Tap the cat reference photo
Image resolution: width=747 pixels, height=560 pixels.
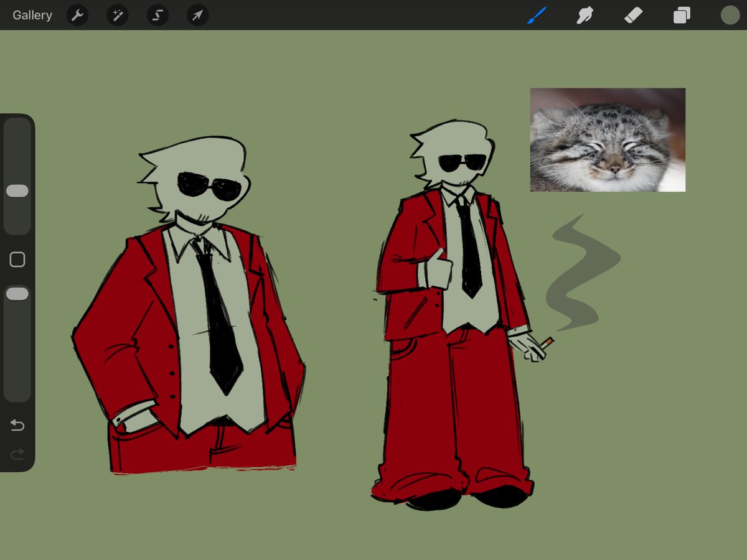tap(608, 140)
